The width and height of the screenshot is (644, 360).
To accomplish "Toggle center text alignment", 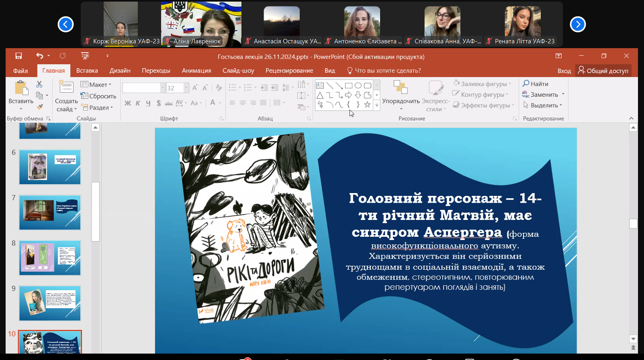I will [243, 103].
